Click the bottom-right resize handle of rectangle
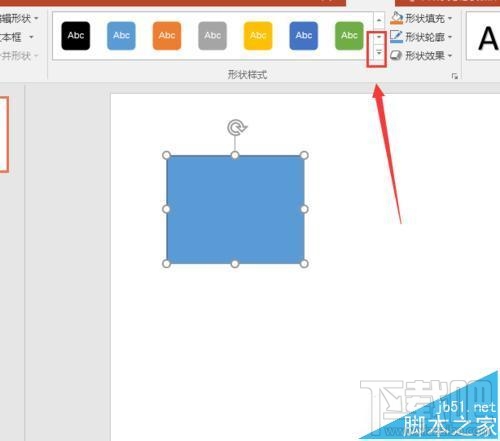The height and width of the screenshot is (441, 500). click(304, 264)
